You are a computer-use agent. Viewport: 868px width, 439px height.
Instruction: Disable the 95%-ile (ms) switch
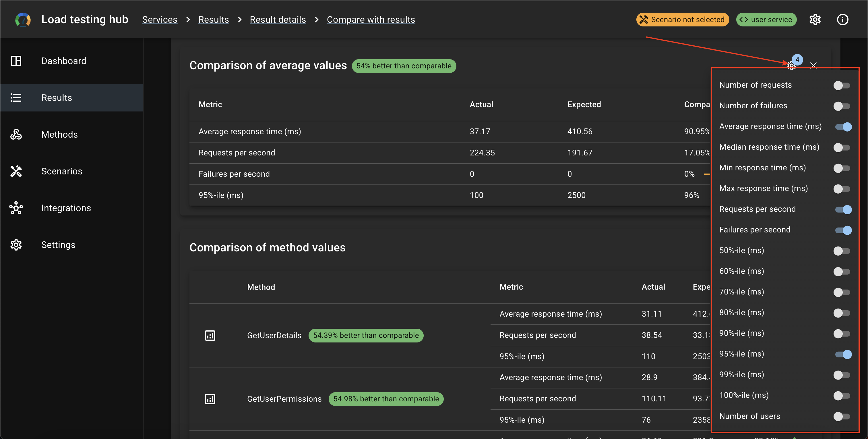click(843, 354)
